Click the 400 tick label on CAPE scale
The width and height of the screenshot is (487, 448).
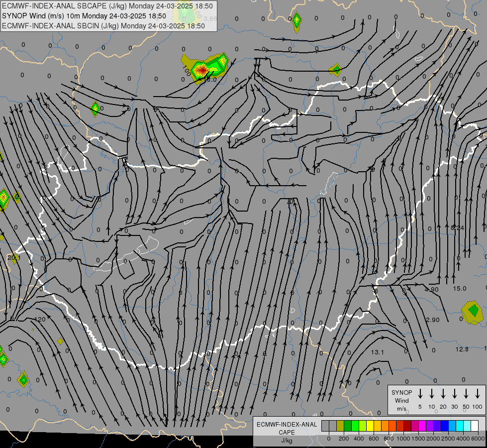[359, 439]
